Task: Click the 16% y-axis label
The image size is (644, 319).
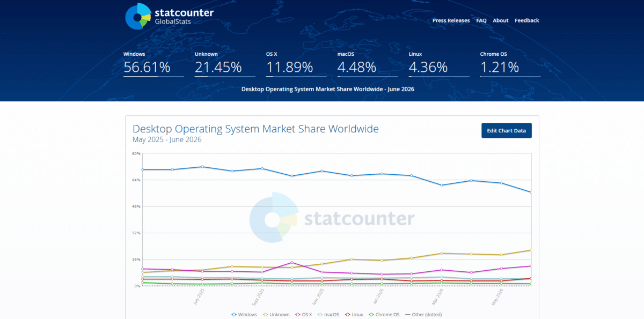Action: point(136,259)
